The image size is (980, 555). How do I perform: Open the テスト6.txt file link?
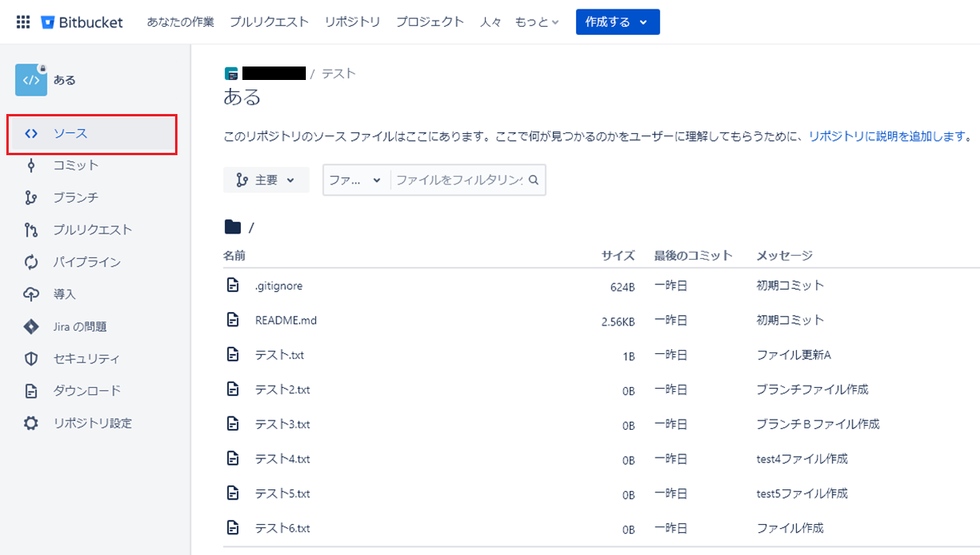click(x=283, y=527)
